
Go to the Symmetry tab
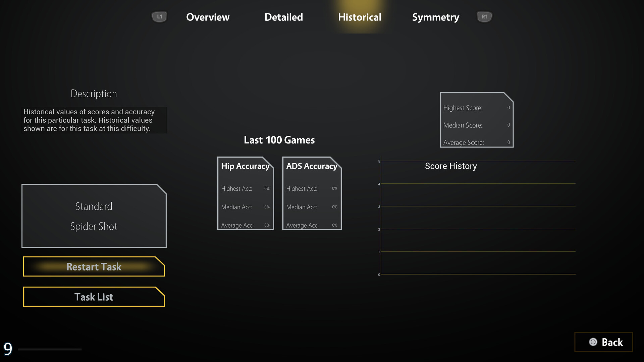tap(435, 17)
